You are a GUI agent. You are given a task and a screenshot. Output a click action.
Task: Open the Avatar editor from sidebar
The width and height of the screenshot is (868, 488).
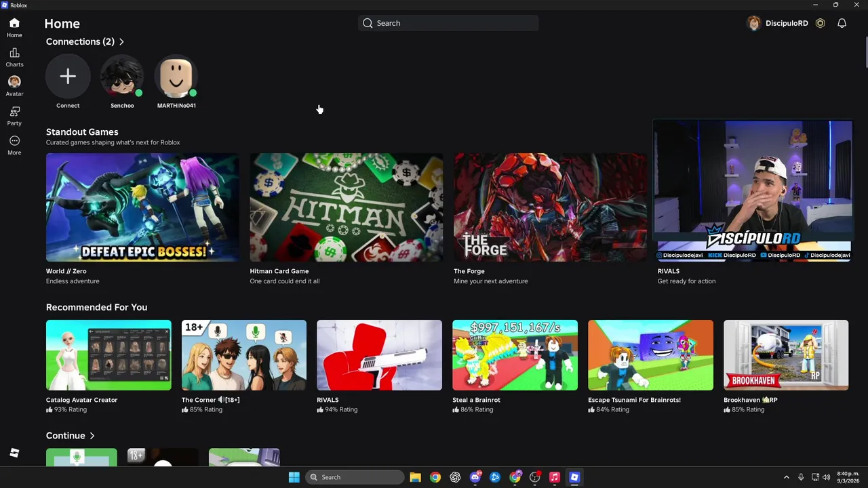click(x=14, y=87)
